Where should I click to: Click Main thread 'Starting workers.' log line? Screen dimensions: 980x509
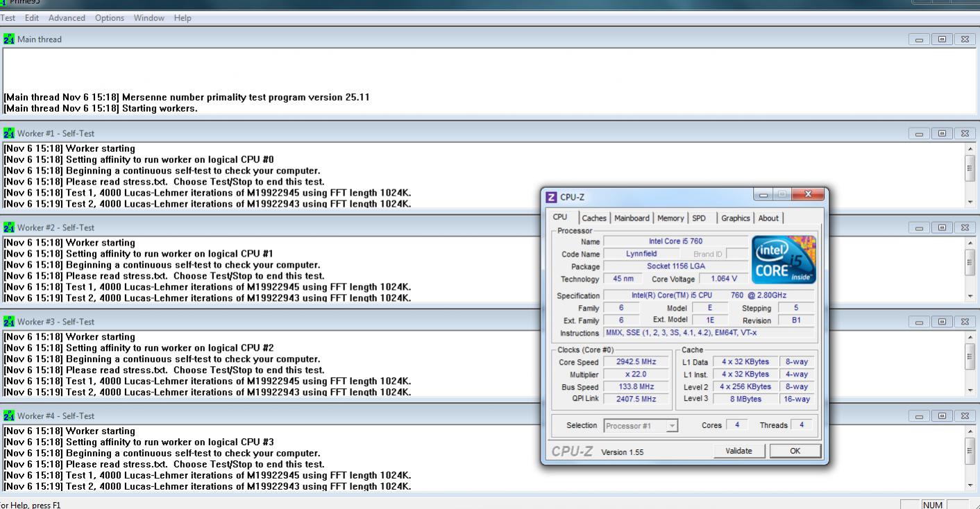(101, 108)
